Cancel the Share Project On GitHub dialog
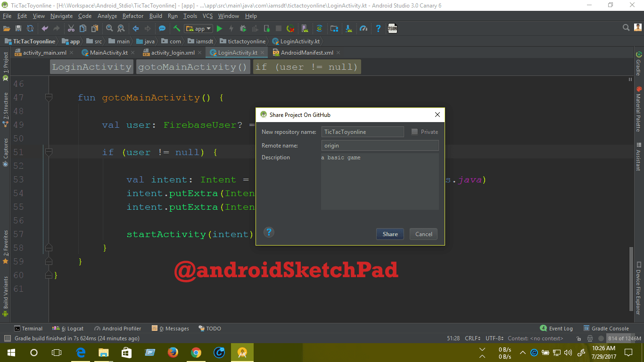The height and width of the screenshot is (362, 644). (x=423, y=234)
